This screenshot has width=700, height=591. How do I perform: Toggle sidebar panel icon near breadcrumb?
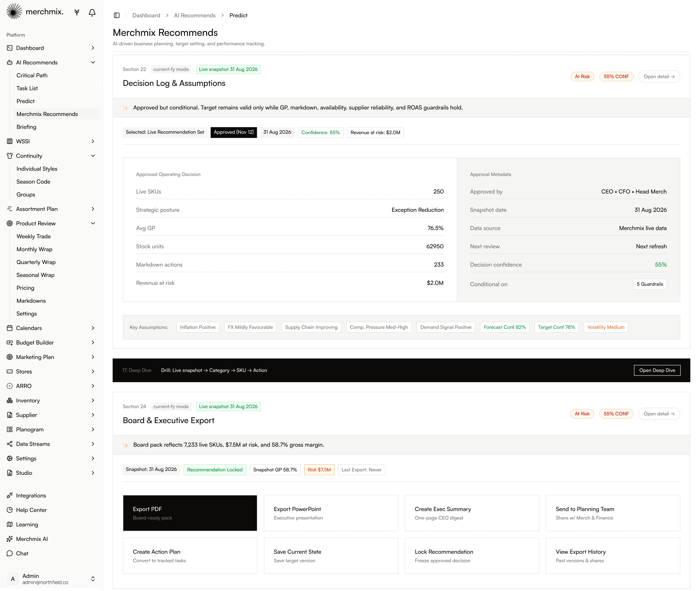117,15
